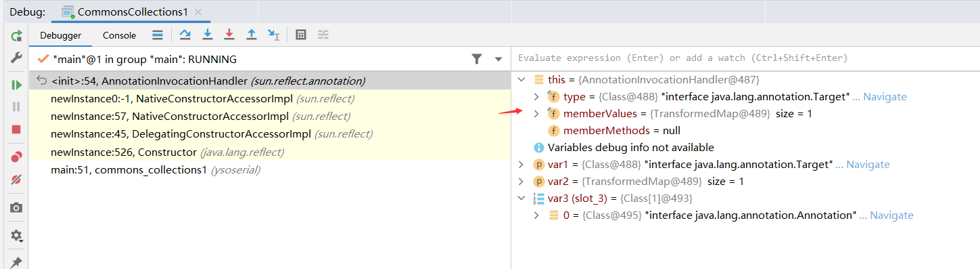980x269 pixels.
Task: Open Evaluate Expression calculator icon
Action: 302,35
